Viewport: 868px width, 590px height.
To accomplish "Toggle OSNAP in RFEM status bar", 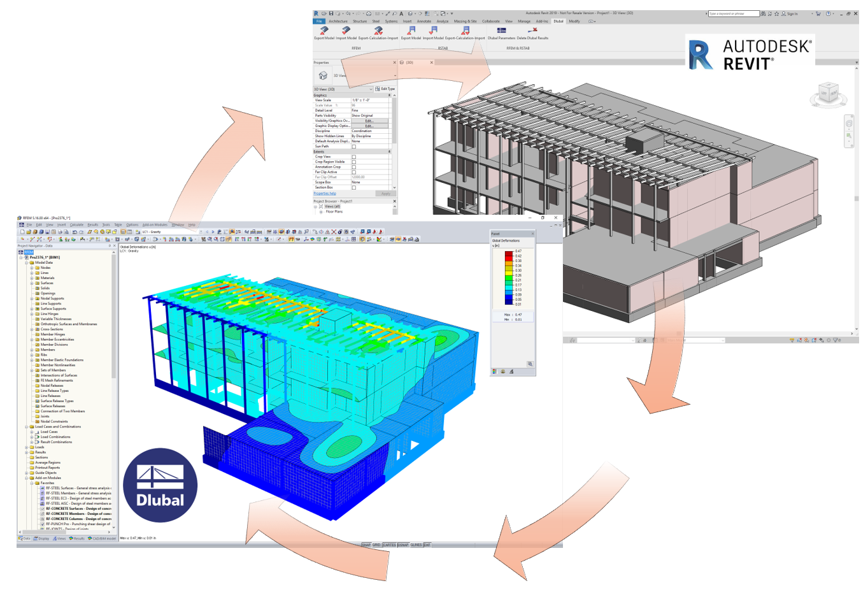I will point(403,545).
